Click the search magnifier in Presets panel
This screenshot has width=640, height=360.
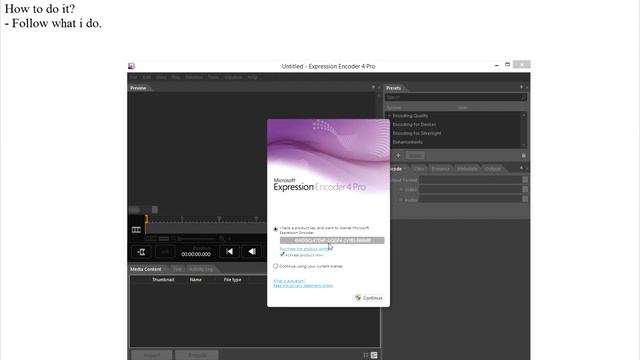click(x=523, y=97)
